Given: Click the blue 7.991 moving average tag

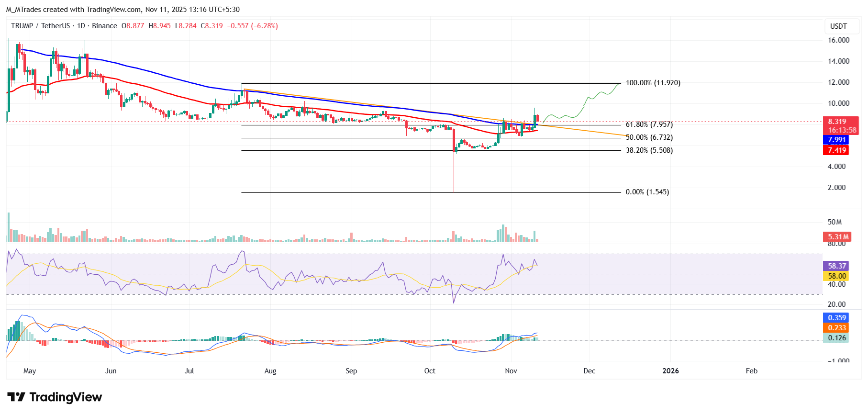Looking at the screenshot, I should [837, 140].
